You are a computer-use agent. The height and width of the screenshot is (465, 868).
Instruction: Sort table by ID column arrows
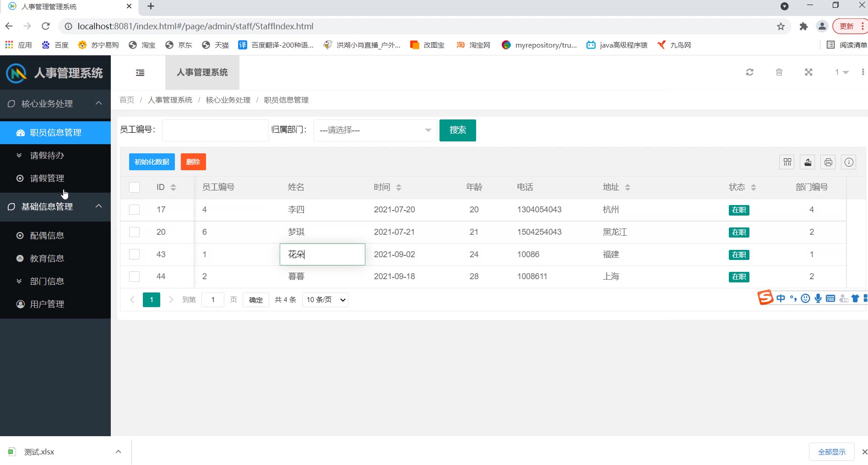pos(173,187)
